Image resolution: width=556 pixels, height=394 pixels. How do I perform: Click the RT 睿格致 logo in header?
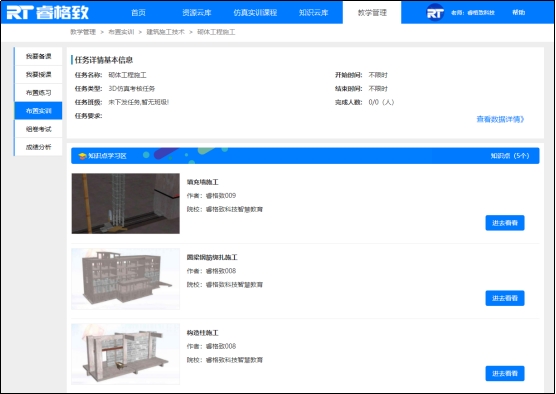pos(48,12)
